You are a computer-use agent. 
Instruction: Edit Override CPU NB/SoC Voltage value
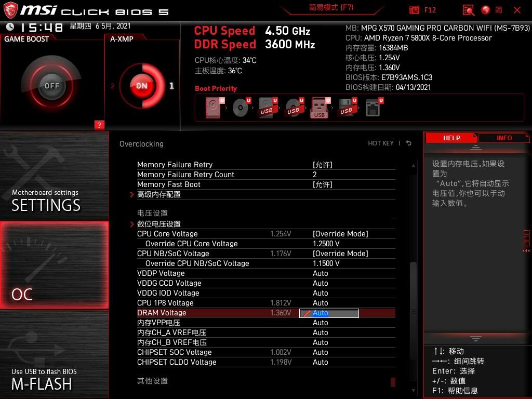click(x=326, y=263)
